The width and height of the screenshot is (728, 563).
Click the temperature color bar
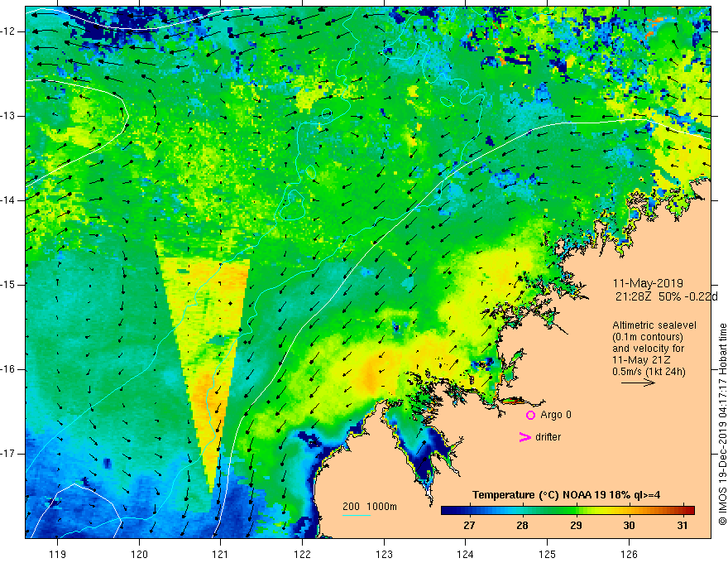[x=568, y=511]
